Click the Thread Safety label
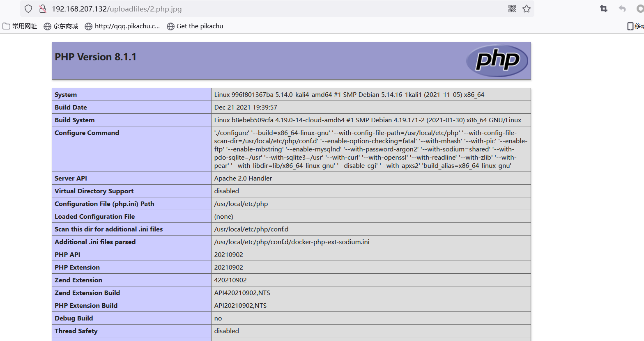Screen dimensions: 644x341 [x=76, y=331]
